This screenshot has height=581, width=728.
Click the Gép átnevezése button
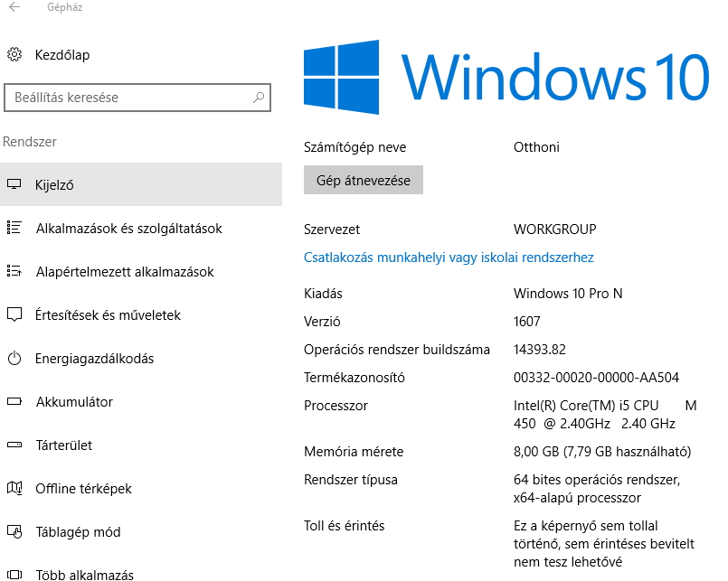[363, 180]
